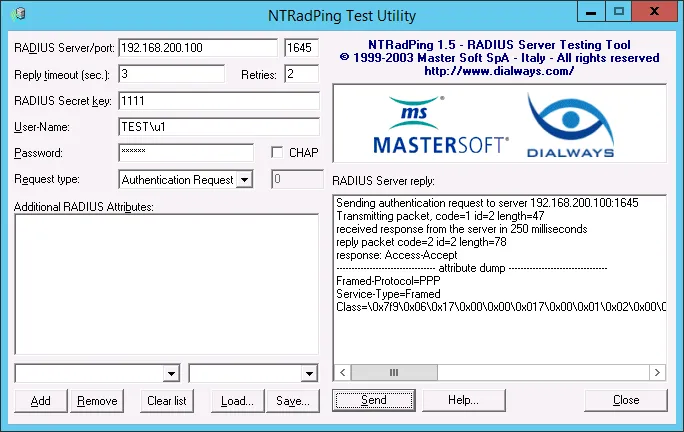
Task: Click the horizontal scrollbar thumb in reply
Action: click(394, 373)
